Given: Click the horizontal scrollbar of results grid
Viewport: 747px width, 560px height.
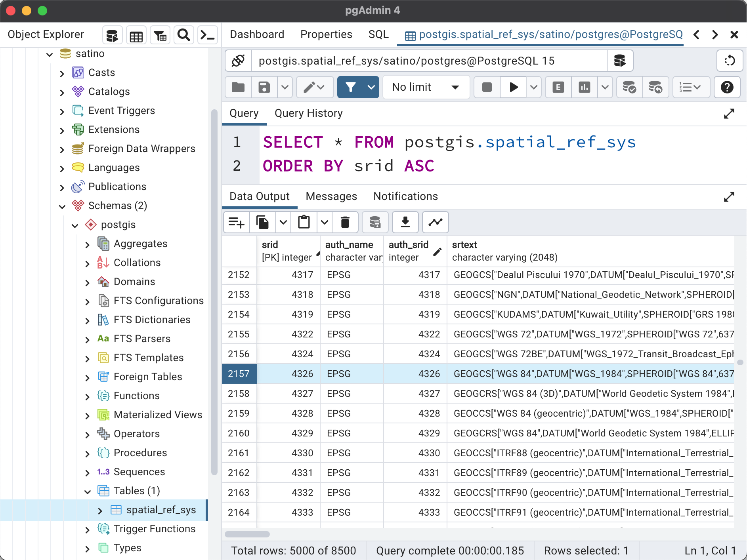Looking at the screenshot, I should pyautogui.click(x=247, y=534).
